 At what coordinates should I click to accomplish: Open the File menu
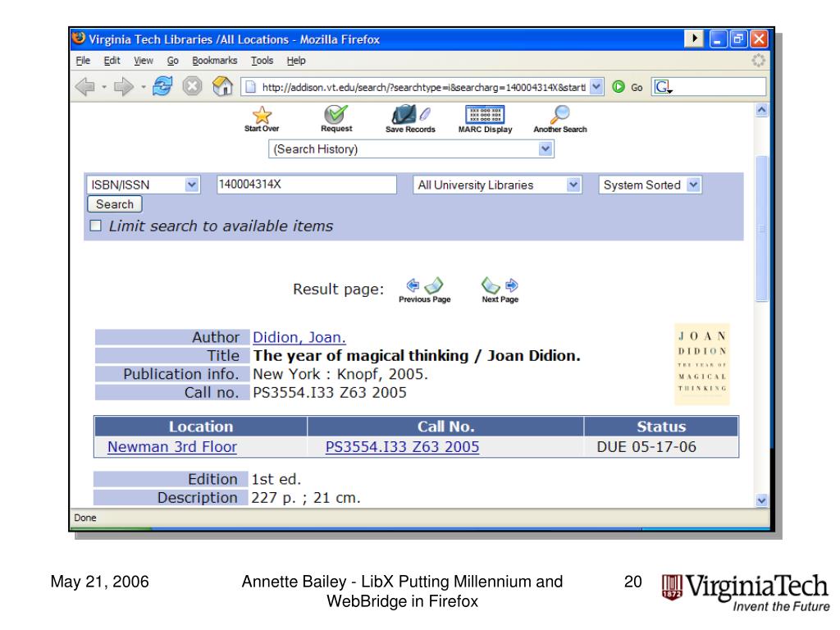[x=83, y=61]
